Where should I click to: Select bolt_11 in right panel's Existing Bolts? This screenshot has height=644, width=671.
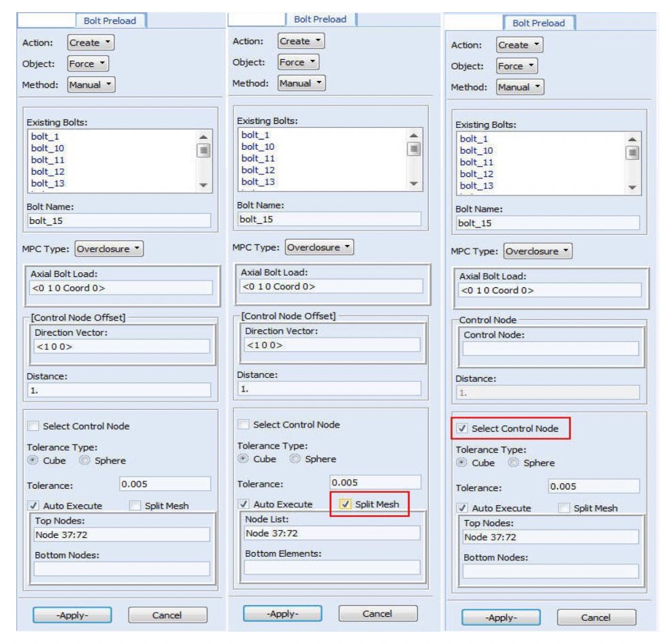[x=476, y=162]
